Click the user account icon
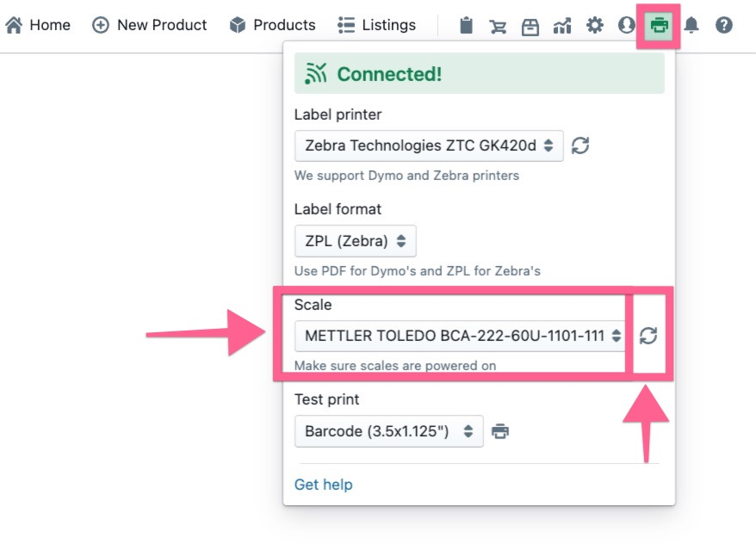The width and height of the screenshot is (756, 544). coord(627,26)
